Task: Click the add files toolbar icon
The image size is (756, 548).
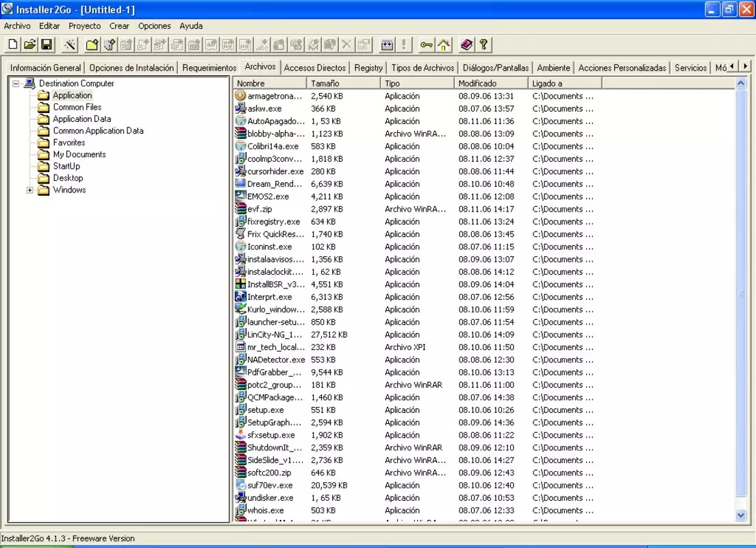Action: [x=110, y=45]
